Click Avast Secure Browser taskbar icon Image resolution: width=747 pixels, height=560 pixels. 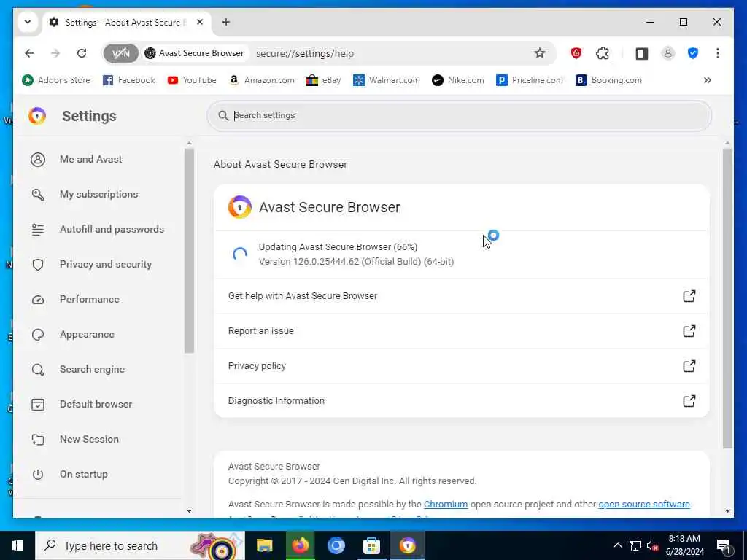point(407,545)
